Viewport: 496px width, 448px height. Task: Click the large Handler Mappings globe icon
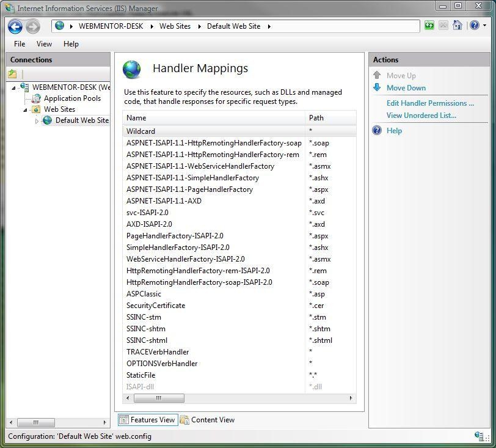(x=131, y=70)
